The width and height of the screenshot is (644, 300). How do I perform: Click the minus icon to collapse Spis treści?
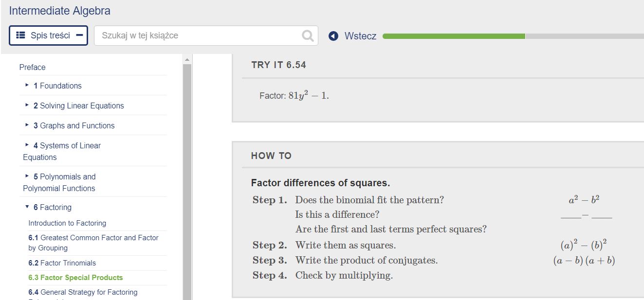(x=79, y=35)
